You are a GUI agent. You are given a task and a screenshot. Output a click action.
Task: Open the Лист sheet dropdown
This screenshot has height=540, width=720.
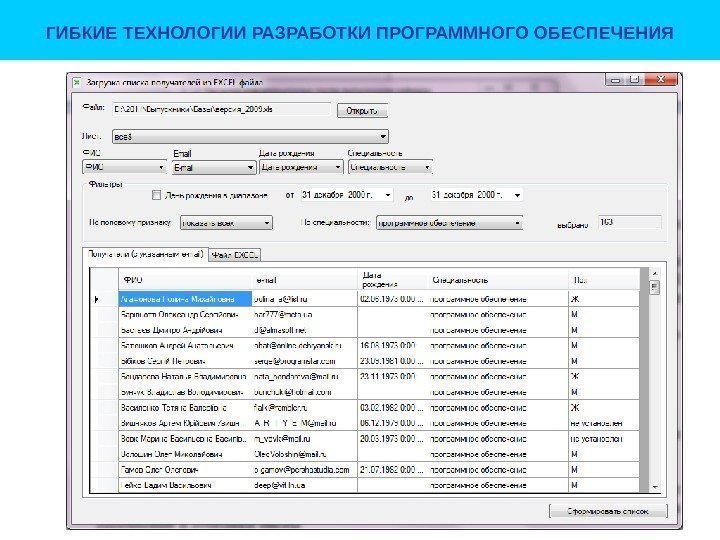pyautogui.click(x=251, y=136)
